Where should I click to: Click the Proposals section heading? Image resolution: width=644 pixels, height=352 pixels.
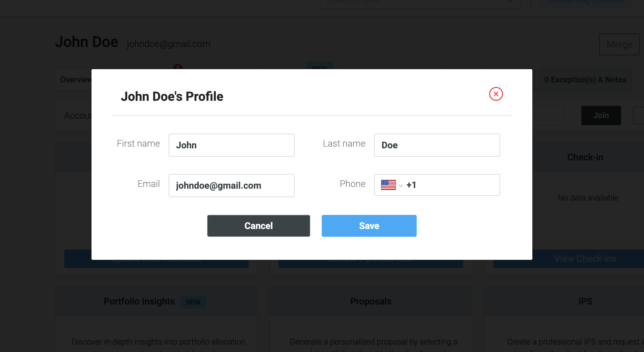tap(371, 301)
